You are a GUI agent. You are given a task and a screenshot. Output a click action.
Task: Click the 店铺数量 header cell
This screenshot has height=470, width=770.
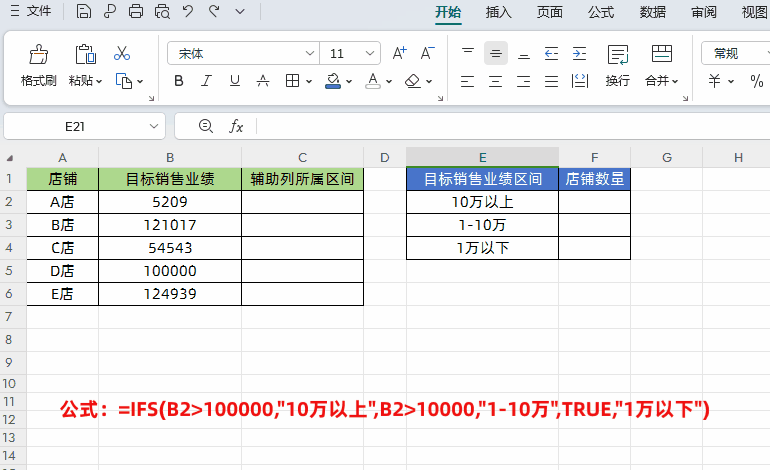click(595, 179)
